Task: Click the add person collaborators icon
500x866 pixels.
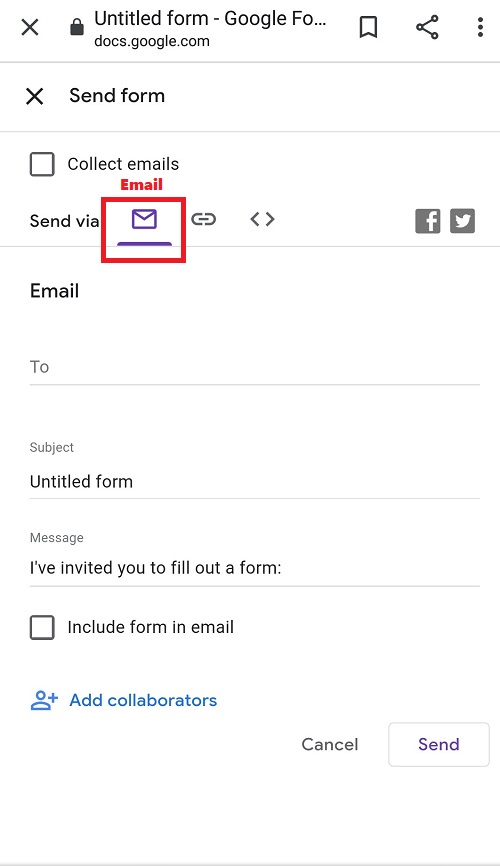Action: pos(44,700)
